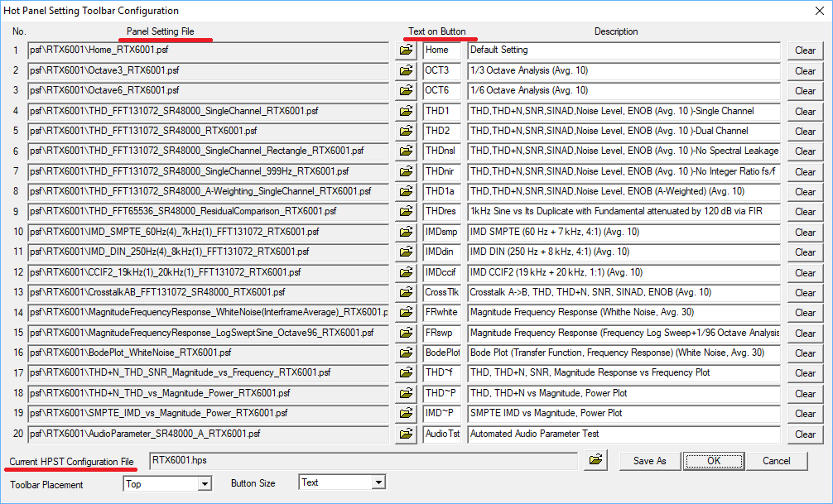The width and height of the screenshot is (833, 504).
Task: Click Default Setting description field
Action: tap(624, 50)
